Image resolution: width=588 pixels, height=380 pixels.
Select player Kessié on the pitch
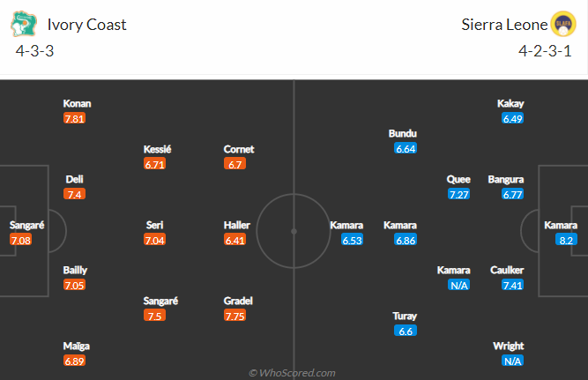(x=157, y=149)
